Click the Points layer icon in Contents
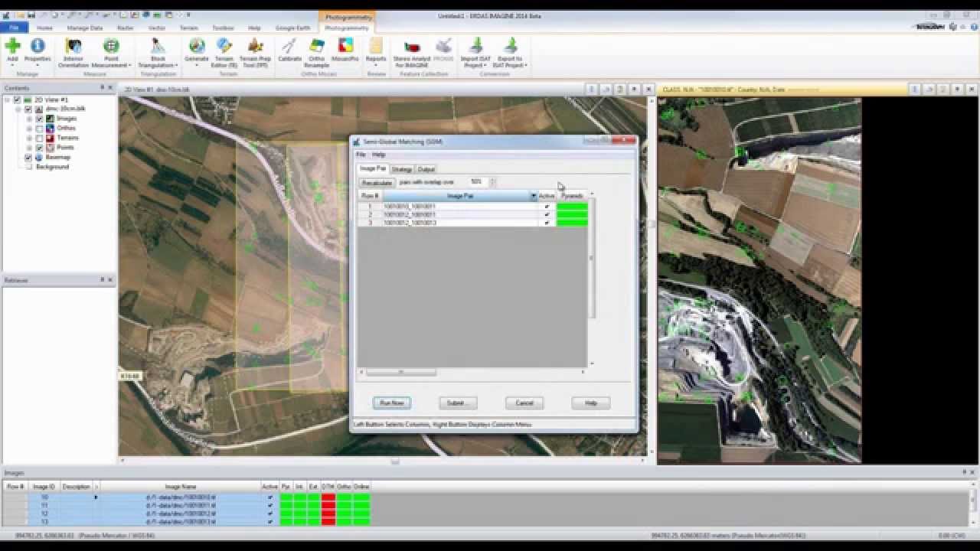This screenshot has height=551, width=980. 50,147
